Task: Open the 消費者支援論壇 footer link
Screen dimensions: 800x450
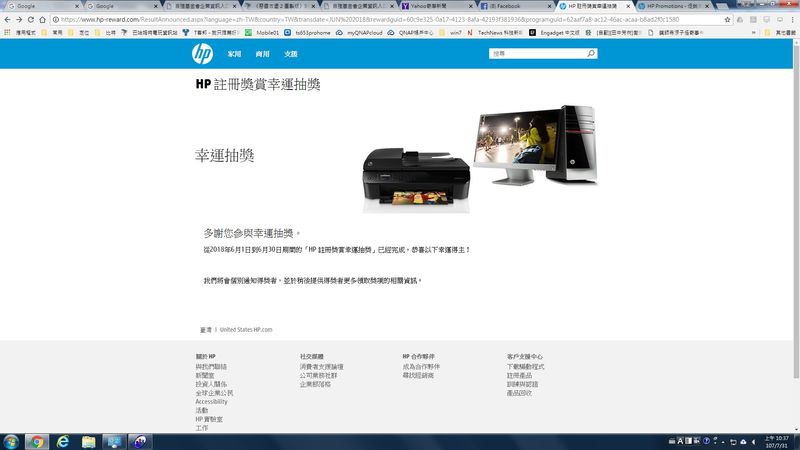Action: [x=321, y=366]
